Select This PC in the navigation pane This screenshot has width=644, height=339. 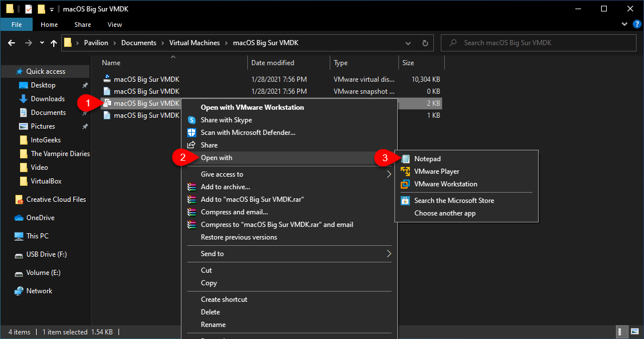coord(37,236)
